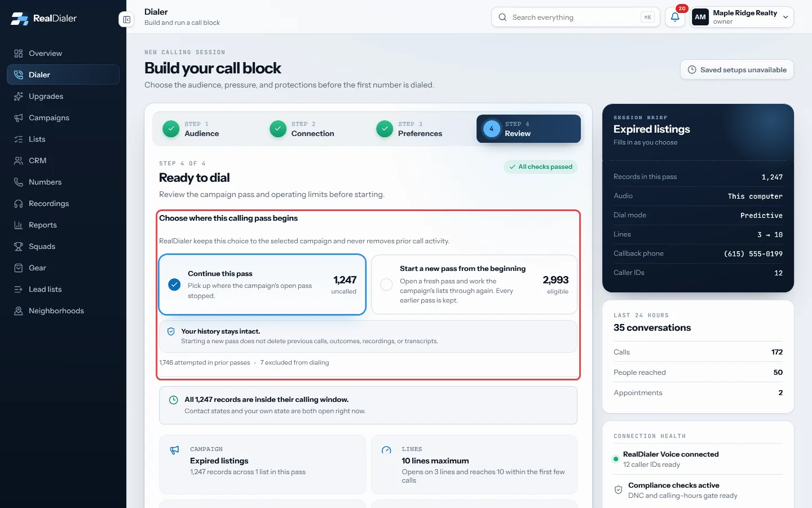Click the Lead lists icon
This screenshot has height=508, width=812.
click(x=19, y=290)
